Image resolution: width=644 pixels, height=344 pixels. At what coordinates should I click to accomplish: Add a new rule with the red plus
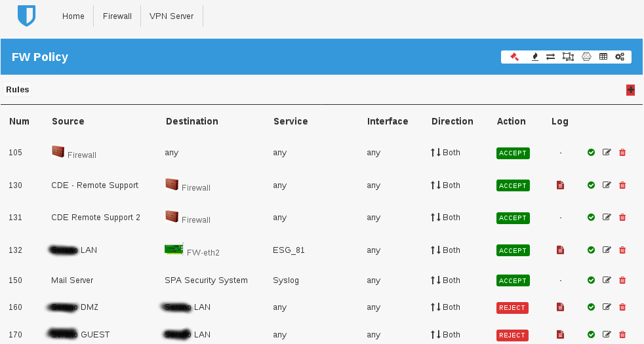630,90
